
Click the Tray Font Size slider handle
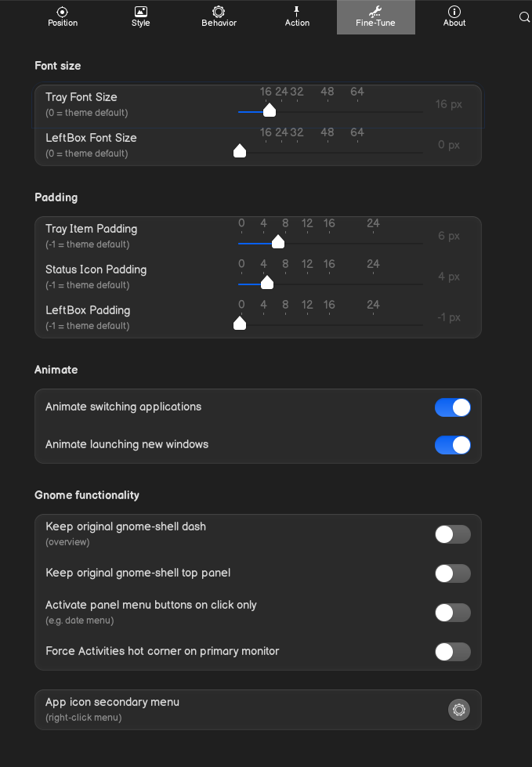point(270,110)
